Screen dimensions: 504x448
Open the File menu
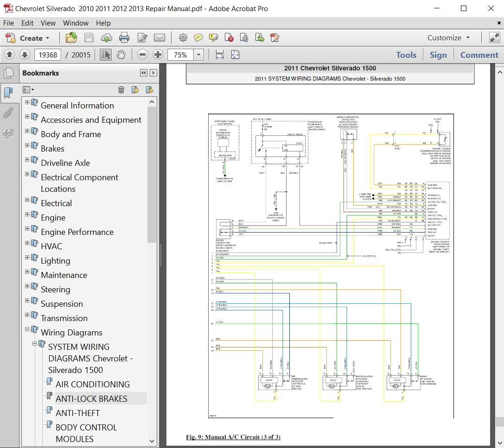pyautogui.click(x=8, y=23)
